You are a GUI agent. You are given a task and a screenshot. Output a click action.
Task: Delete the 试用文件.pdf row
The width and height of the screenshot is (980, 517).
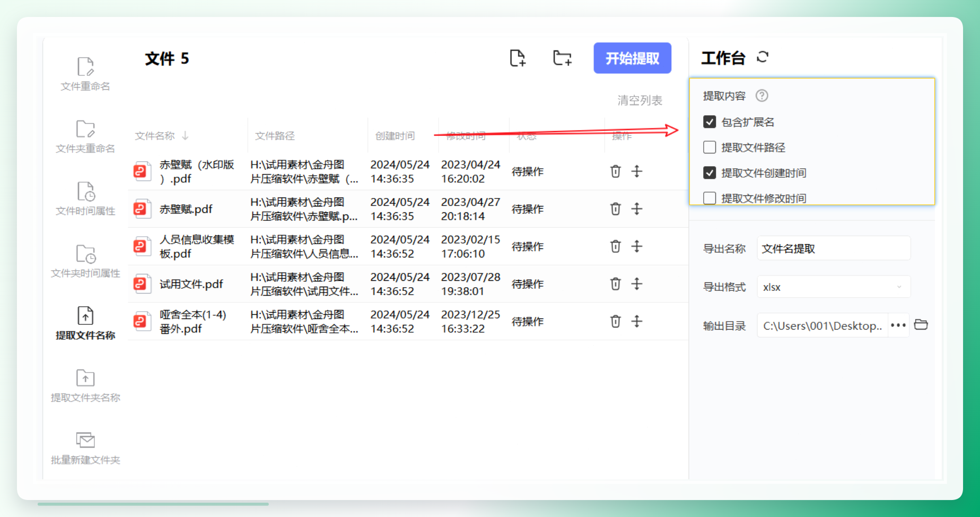pos(615,284)
